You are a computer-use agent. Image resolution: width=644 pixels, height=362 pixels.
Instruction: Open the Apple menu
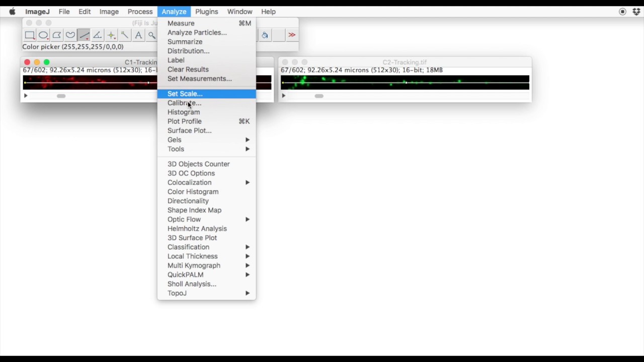[x=12, y=12]
